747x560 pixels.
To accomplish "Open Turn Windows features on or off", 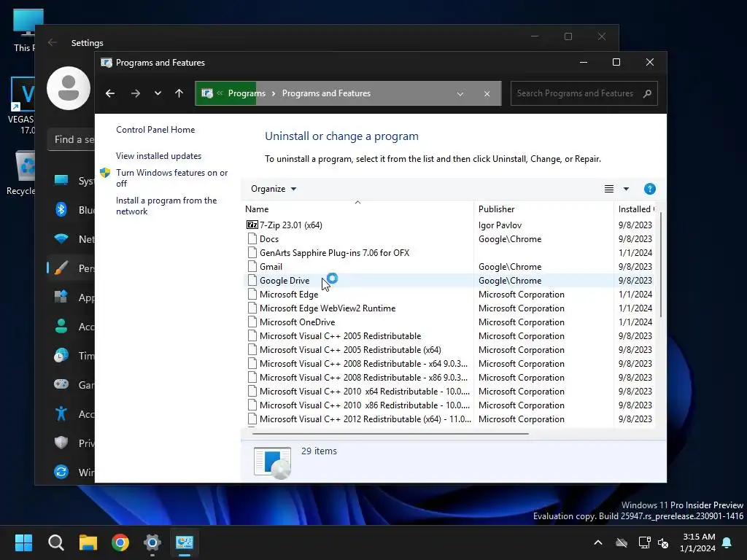I will click(172, 178).
